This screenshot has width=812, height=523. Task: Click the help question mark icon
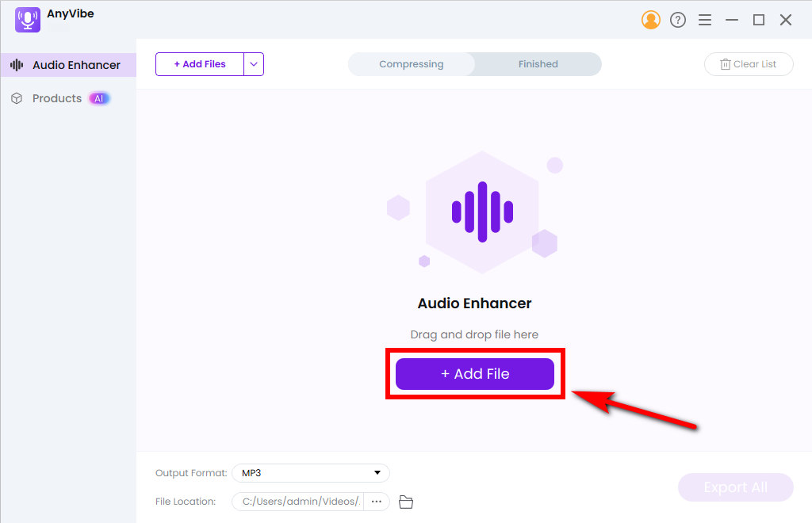[x=678, y=20]
